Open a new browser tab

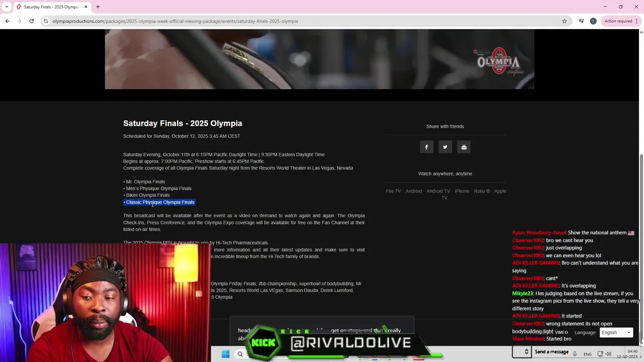98,7
